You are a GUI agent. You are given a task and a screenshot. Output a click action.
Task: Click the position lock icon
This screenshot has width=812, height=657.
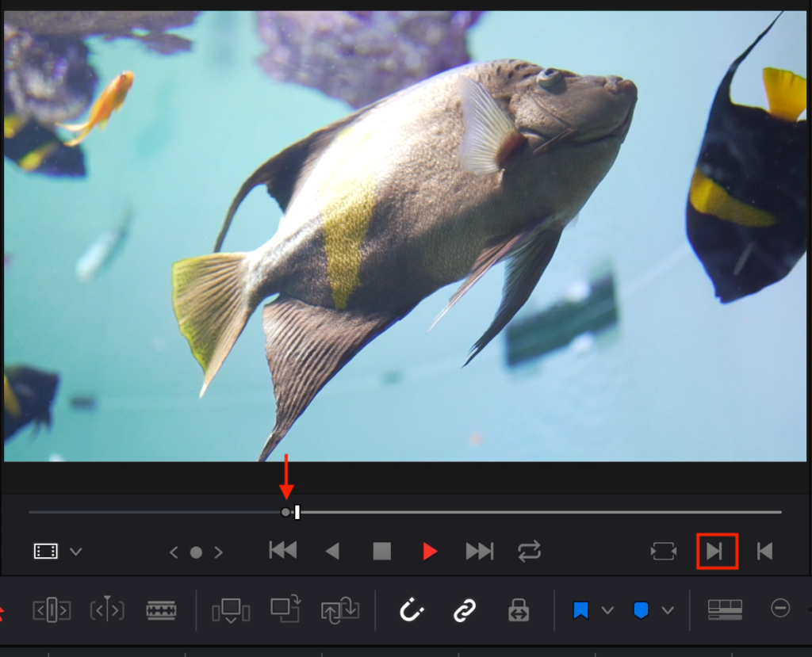518,610
